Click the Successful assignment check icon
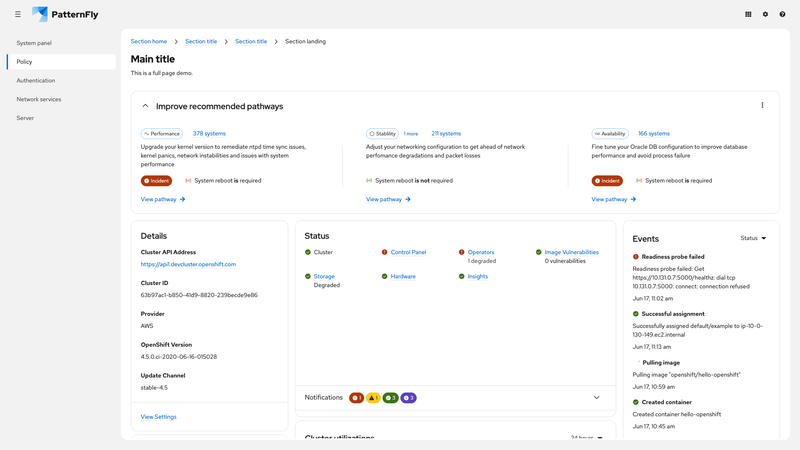Image resolution: width=800 pixels, height=450 pixels. (x=636, y=314)
